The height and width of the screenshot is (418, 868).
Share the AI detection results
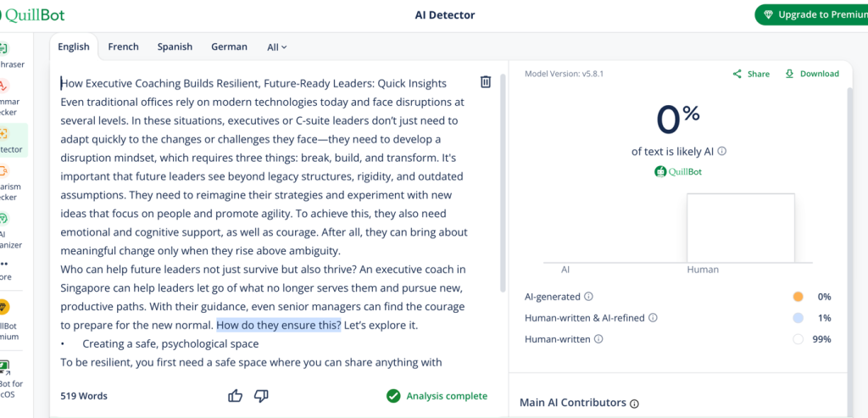[751, 74]
